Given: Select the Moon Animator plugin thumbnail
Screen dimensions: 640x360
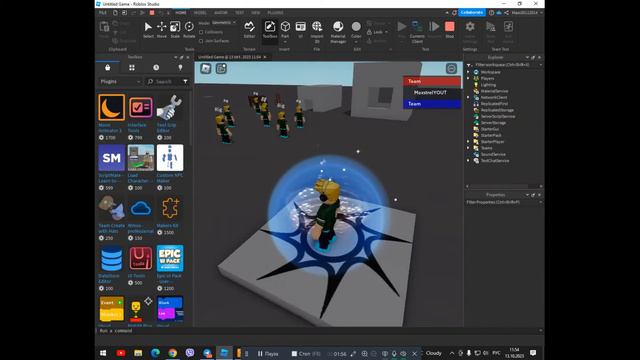Looking at the screenshot, I should (111, 107).
